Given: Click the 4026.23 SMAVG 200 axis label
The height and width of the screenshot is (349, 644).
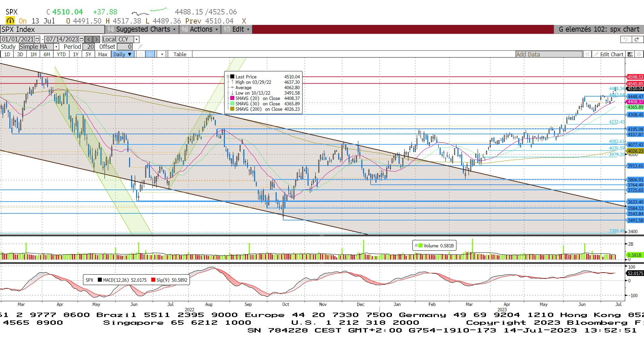Looking at the screenshot, I should click(x=635, y=151).
